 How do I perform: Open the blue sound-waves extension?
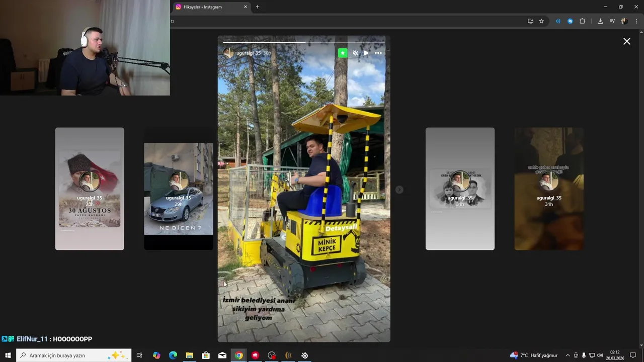[x=557, y=21]
